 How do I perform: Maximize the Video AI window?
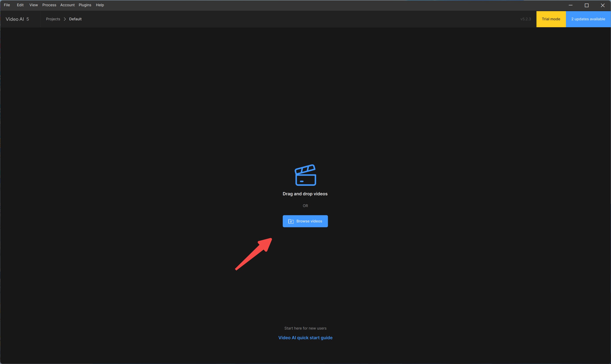[x=586, y=5]
